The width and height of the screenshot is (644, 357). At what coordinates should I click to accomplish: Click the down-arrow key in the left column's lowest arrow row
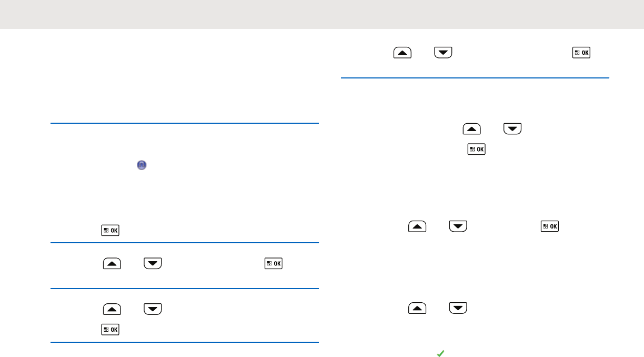[x=152, y=309]
